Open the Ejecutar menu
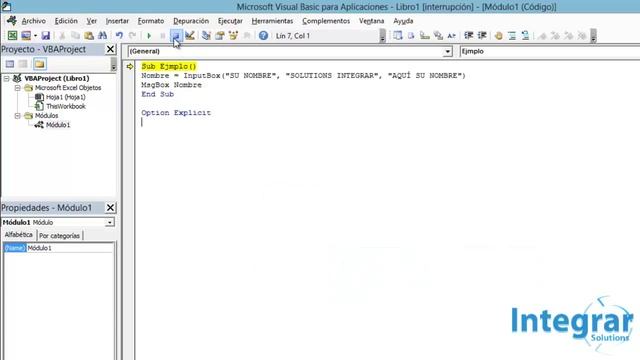The width and height of the screenshot is (640, 360). tap(230, 21)
